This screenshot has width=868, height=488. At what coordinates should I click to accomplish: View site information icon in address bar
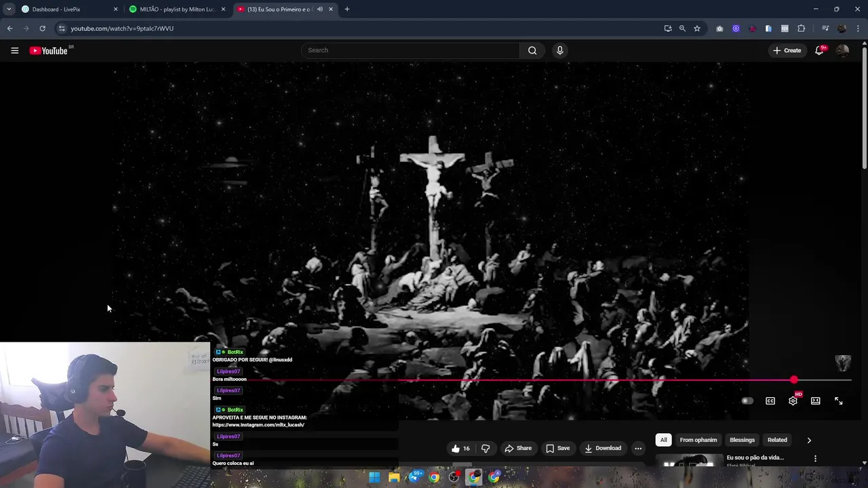61,28
